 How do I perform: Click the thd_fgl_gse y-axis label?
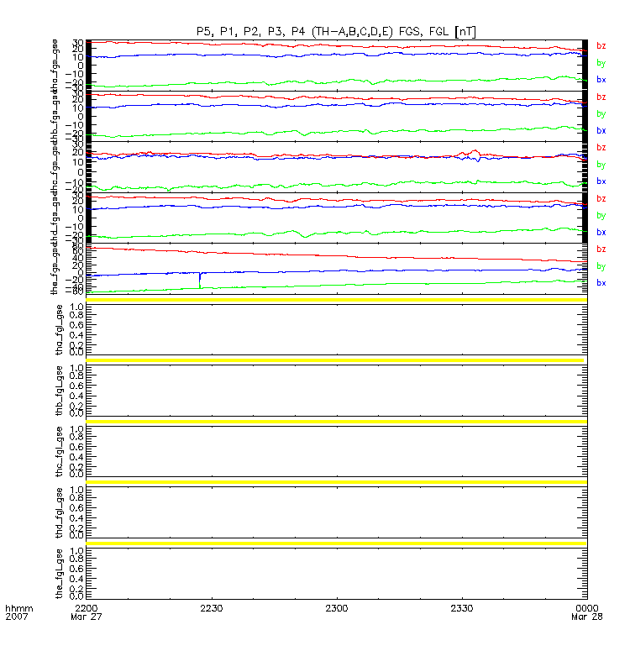[59, 512]
